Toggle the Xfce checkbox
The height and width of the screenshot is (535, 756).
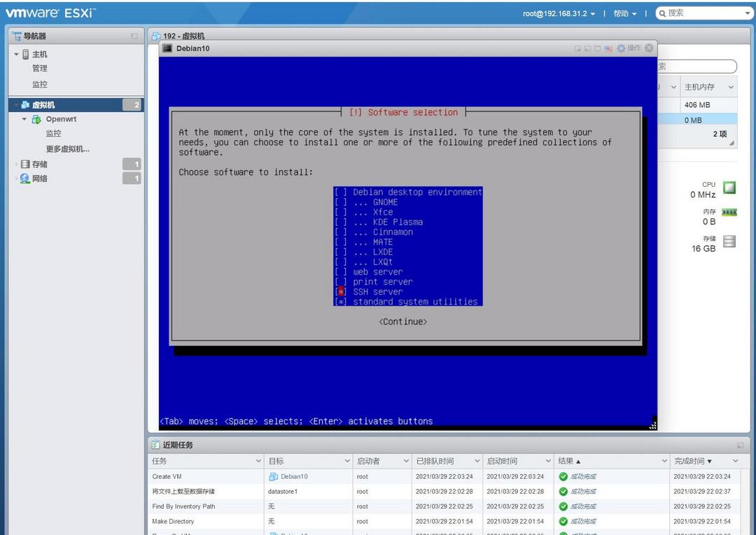(341, 212)
